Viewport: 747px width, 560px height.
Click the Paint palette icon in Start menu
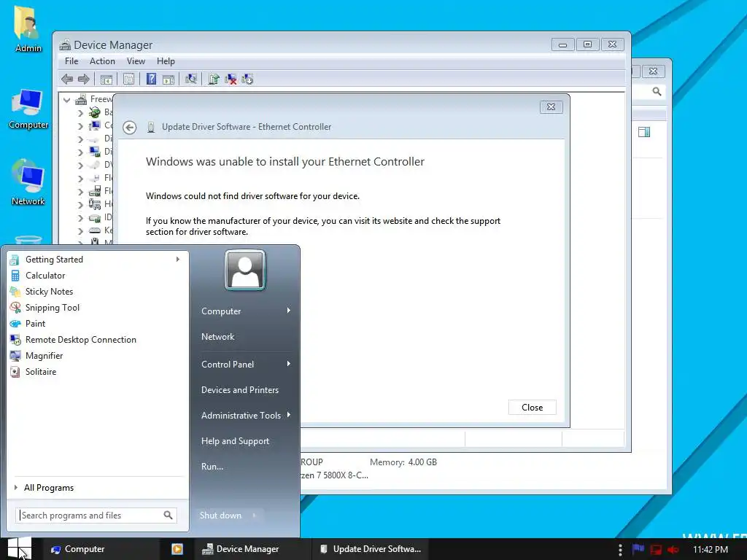(x=15, y=324)
